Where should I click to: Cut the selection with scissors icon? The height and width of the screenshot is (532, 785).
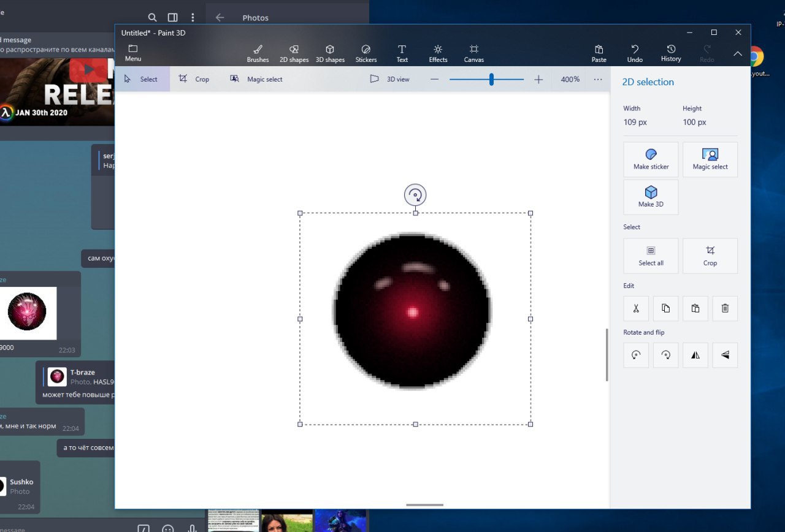(636, 308)
